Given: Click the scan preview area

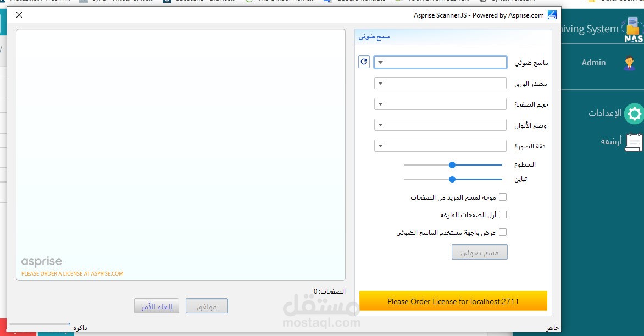Looking at the screenshot, I should 181,155.
